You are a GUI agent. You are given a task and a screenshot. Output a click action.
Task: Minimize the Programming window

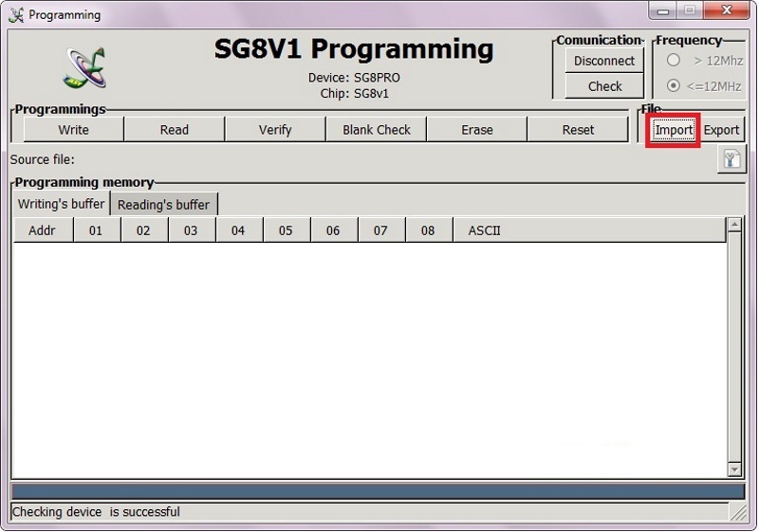(663, 10)
